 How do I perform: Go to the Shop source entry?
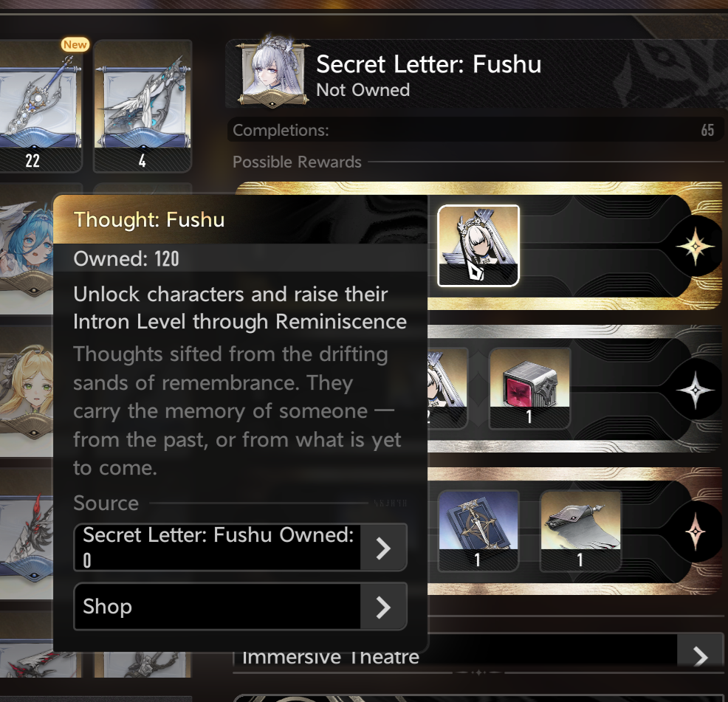[241, 606]
